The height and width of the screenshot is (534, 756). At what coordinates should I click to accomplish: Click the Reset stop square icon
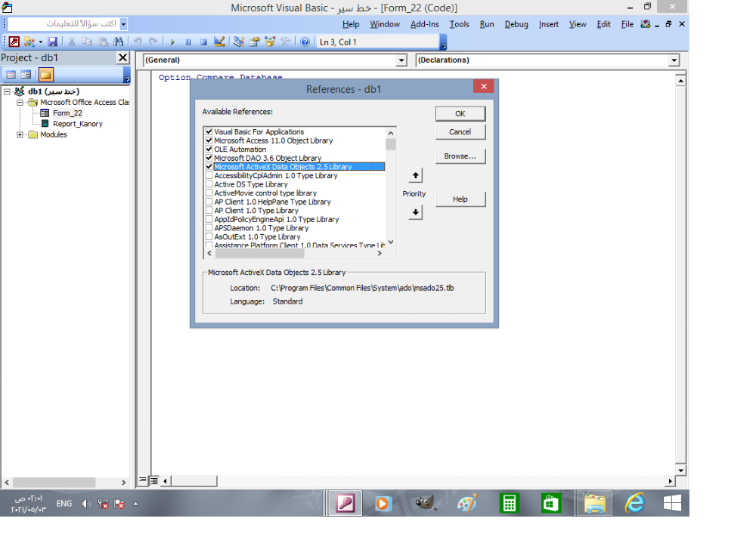203,42
